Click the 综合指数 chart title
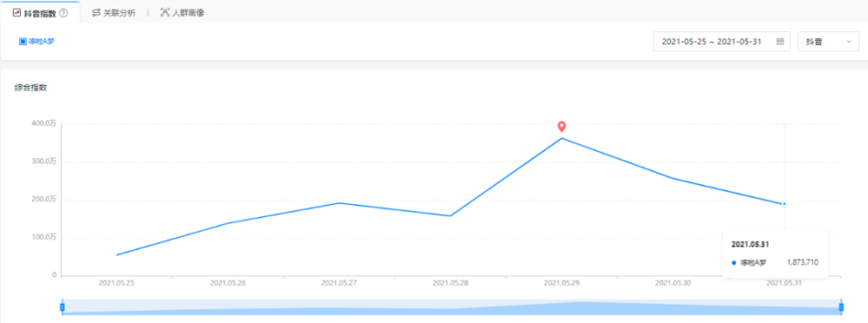The height and width of the screenshot is (323, 868). point(30,87)
